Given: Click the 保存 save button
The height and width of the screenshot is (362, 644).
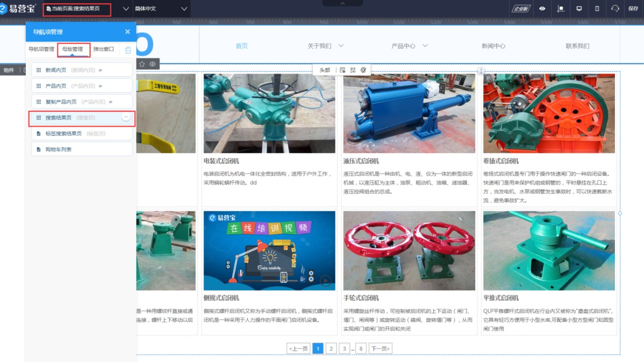Looking at the screenshot, I should (x=633, y=9).
